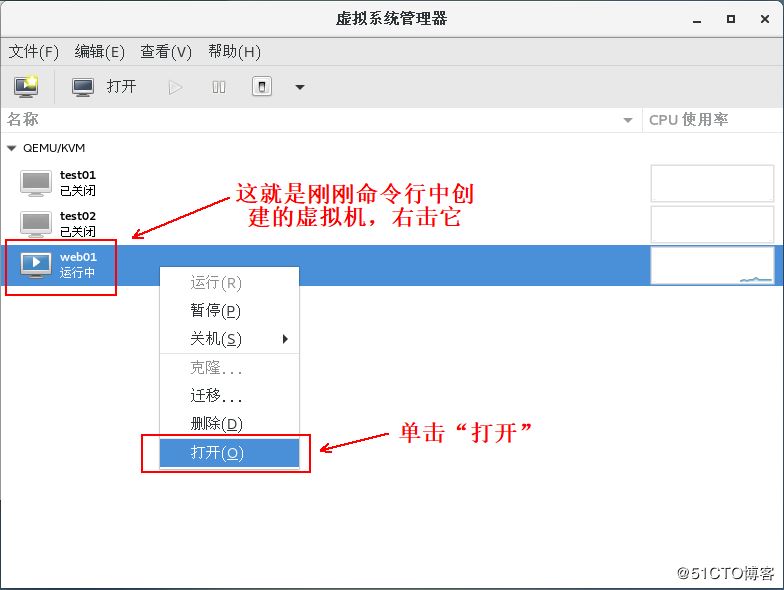
Task: Select the test02 virtual machine icon
Action: pos(36,223)
